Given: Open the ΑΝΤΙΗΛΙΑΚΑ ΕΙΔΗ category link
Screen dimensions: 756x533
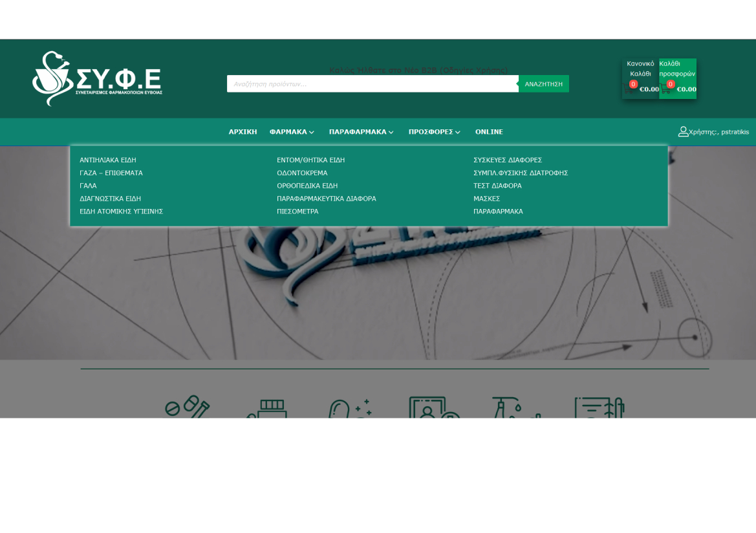Looking at the screenshot, I should point(108,160).
